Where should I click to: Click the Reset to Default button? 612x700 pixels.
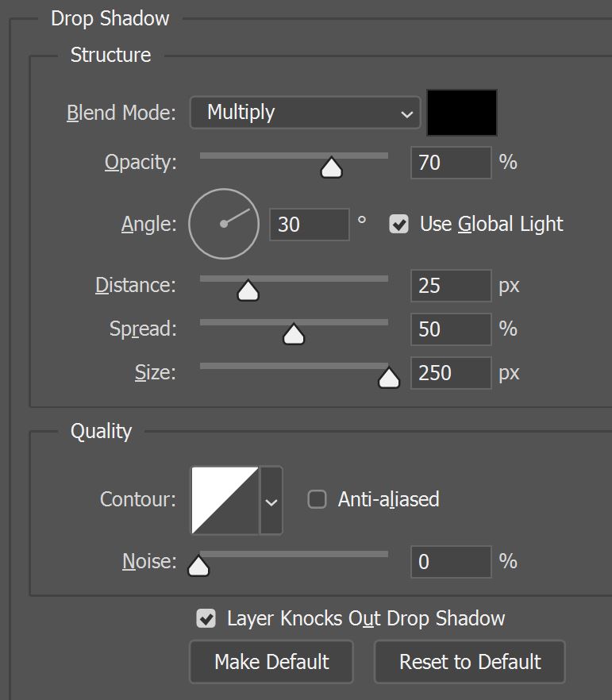470,662
